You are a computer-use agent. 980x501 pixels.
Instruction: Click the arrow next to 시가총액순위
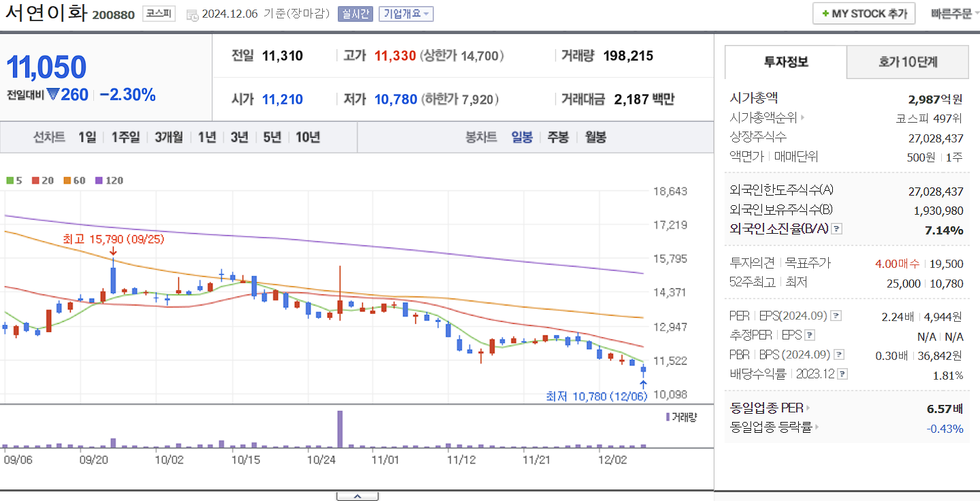point(802,118)
